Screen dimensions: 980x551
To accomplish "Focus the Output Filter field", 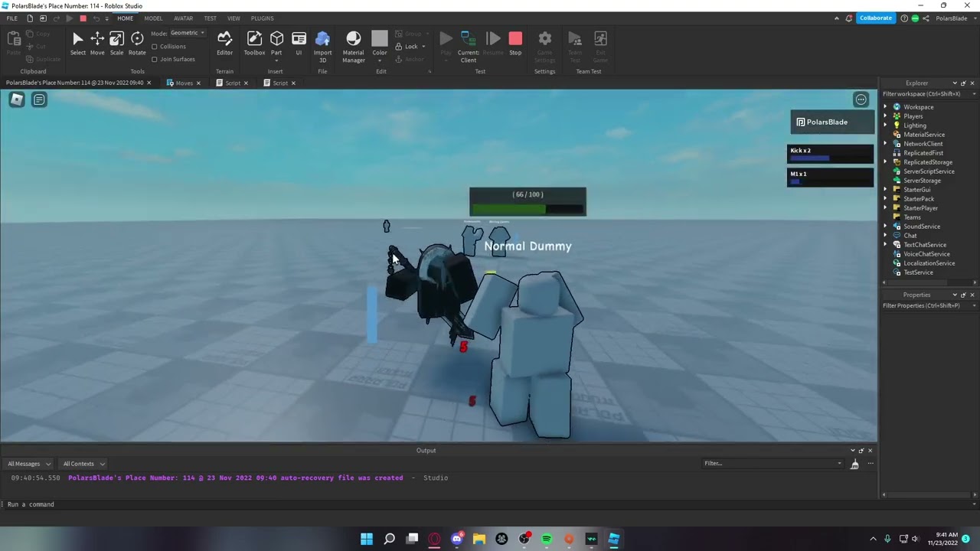I will coord(773,464).
